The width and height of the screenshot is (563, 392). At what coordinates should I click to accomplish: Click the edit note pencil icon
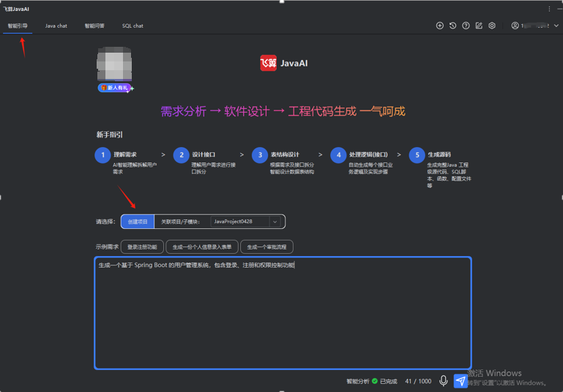(479, 26)
